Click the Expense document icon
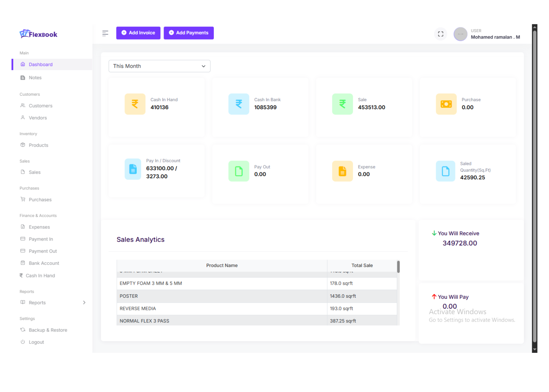The image size is (549, 392). (x=342, y=171)
